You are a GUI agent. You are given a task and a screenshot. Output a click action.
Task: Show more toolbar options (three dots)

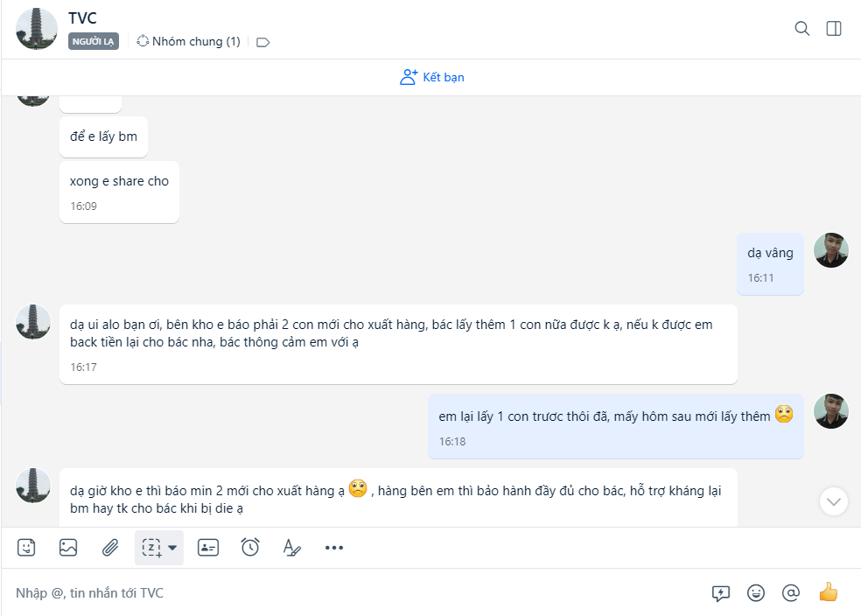334,548
